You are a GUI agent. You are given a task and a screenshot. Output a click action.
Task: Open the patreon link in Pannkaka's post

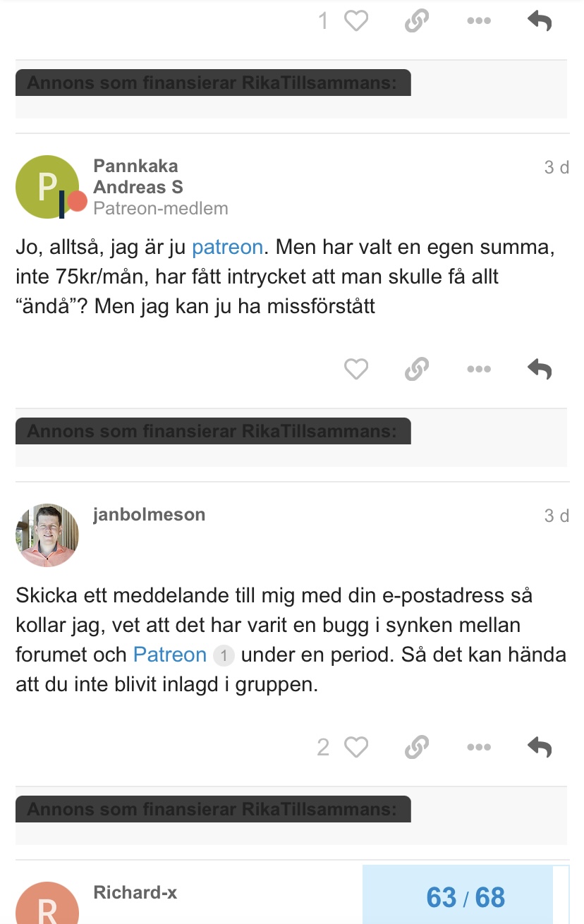tap(227, 248)
